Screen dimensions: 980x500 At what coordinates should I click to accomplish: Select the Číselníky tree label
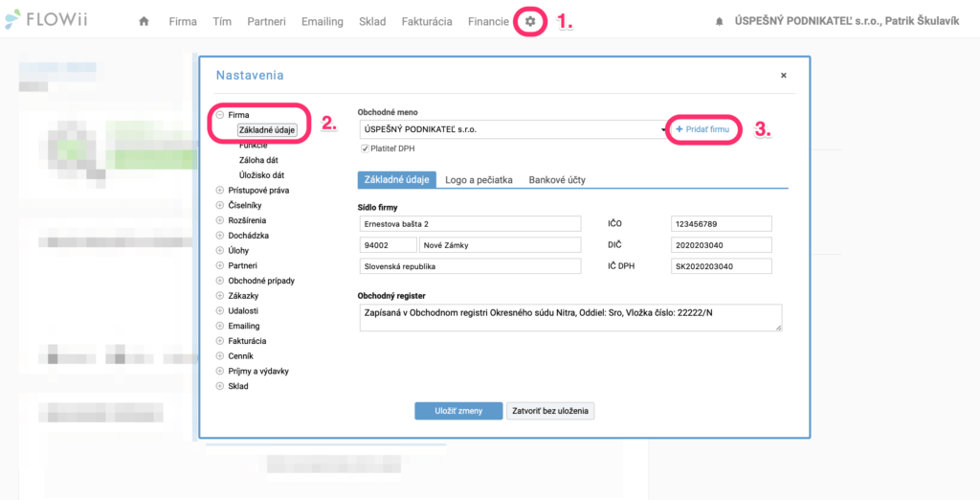coord(245,205)
